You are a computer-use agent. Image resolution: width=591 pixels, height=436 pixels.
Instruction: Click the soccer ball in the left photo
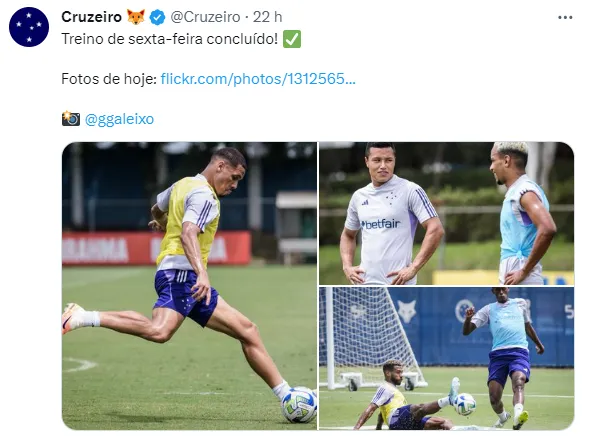click(x=299, y=405)
